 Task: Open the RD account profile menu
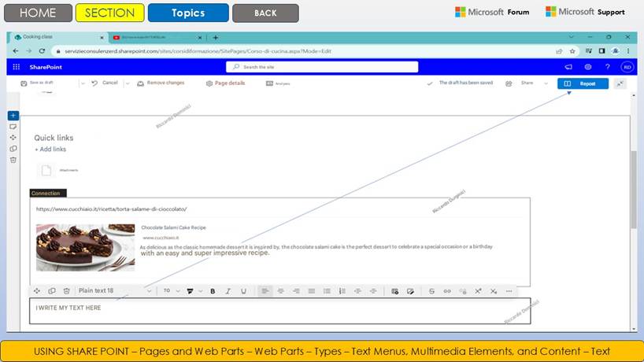(627, 67)
